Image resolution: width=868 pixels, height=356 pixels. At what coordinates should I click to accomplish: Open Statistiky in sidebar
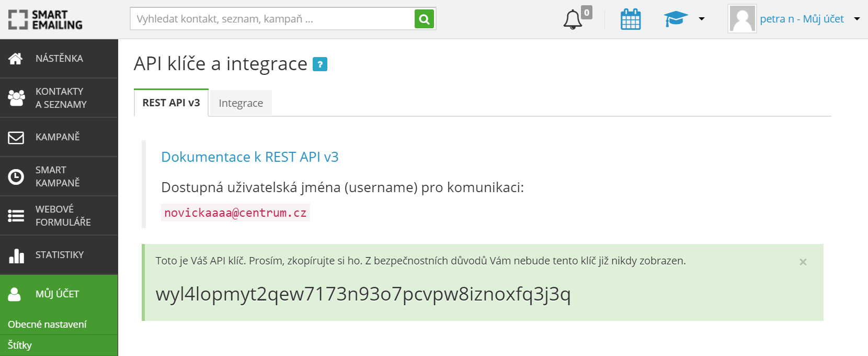point(59,255)
